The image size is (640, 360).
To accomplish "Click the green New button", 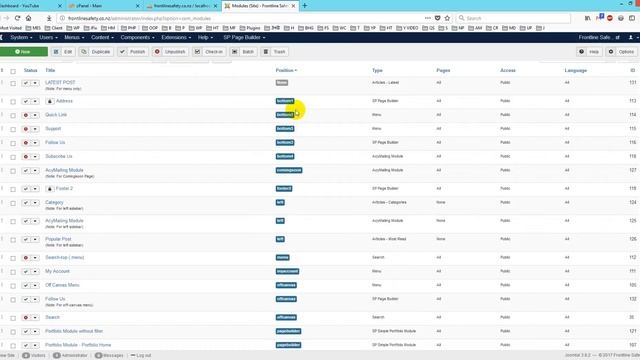I will 24,52.
